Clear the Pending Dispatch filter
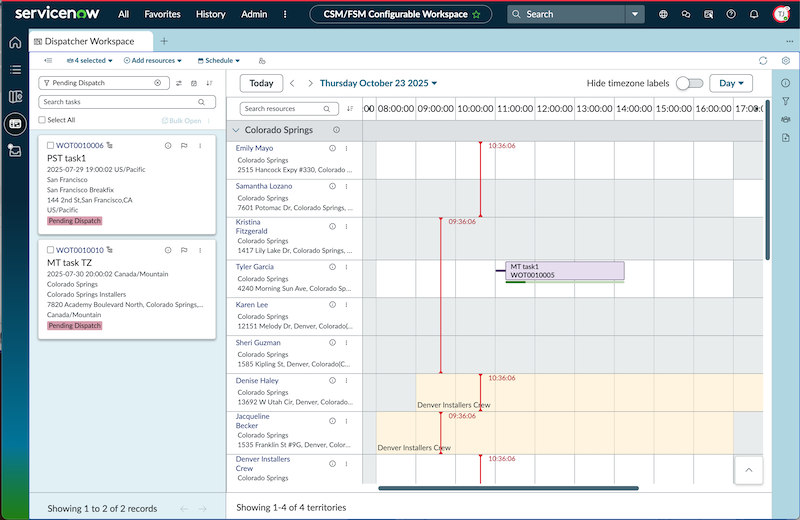Viewport: 800px width, 520px height. tap(158, 83)
